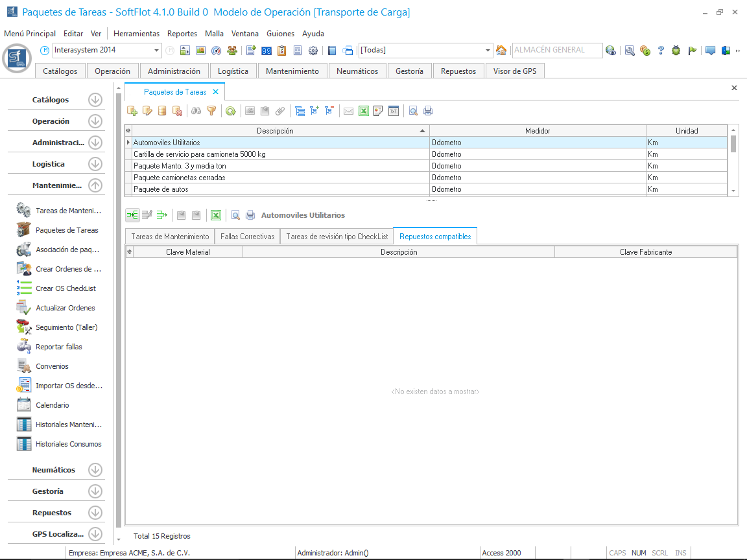Open the Interasystem 2014 dropdown
This screenshot has height=560, width=747.
click(157, 51)
